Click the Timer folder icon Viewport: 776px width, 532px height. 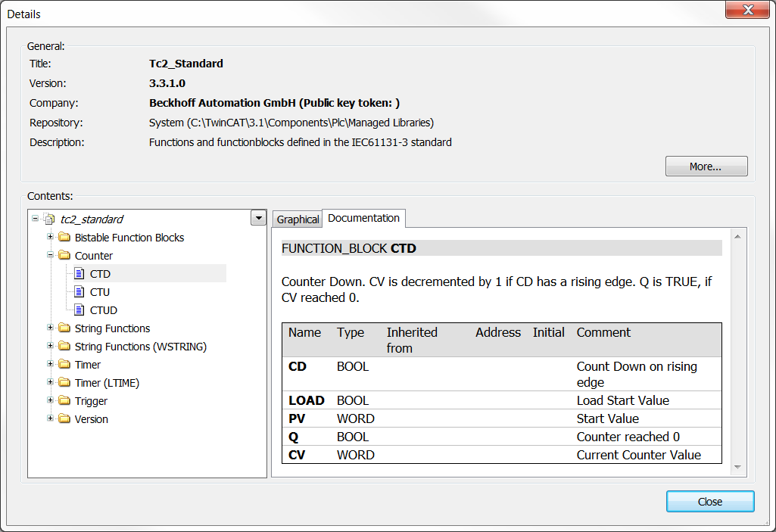64,364
